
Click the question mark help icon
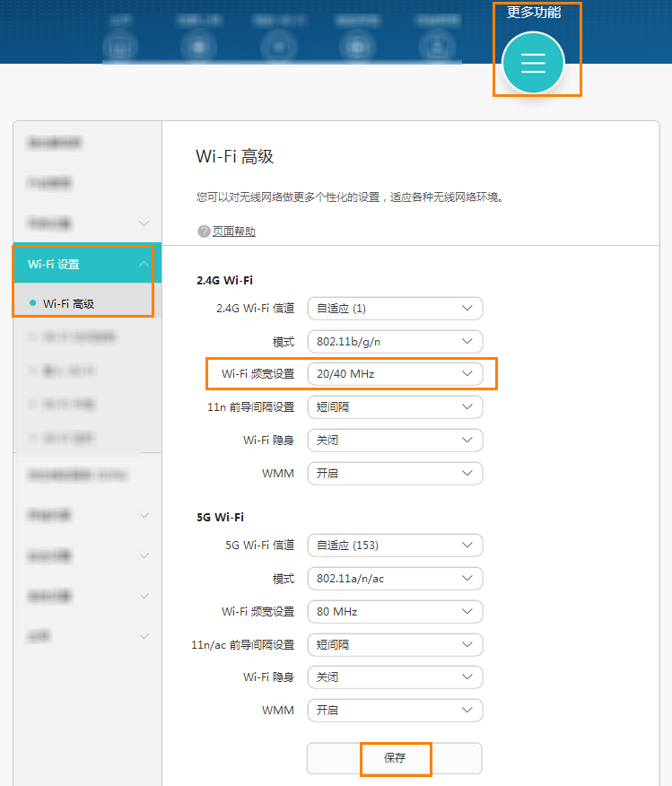point(204,231)
